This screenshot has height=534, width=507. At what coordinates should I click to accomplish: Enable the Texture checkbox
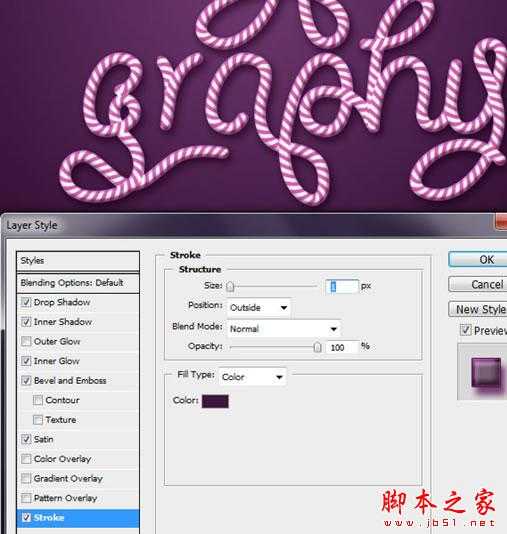click(38, 420)
